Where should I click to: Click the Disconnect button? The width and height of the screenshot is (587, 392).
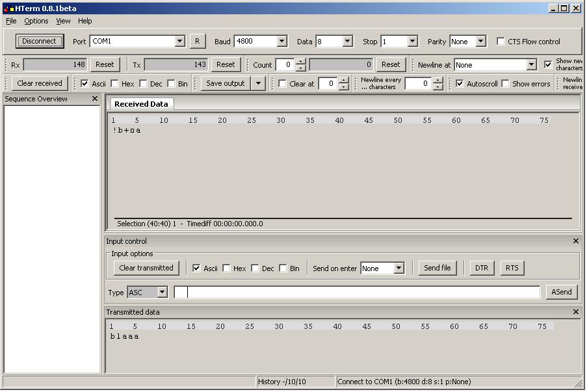pyautogui.click(x=39, y=41)
